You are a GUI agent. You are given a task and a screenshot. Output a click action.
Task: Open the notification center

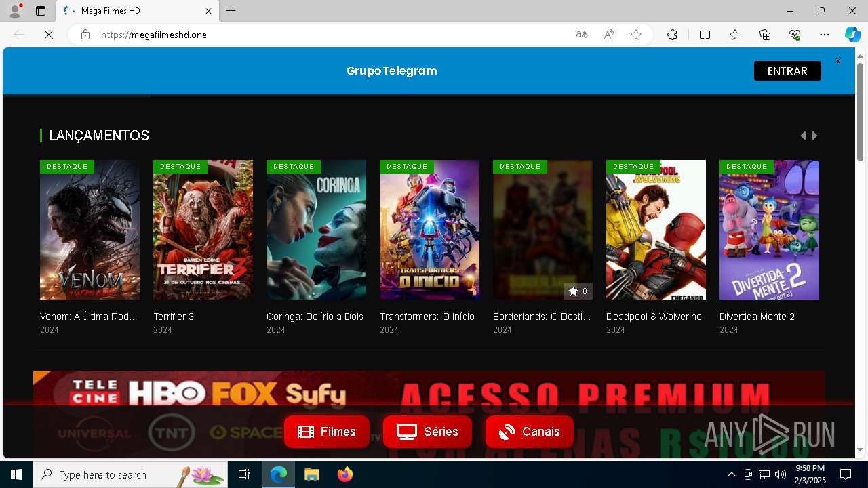(x=846, y=474)
